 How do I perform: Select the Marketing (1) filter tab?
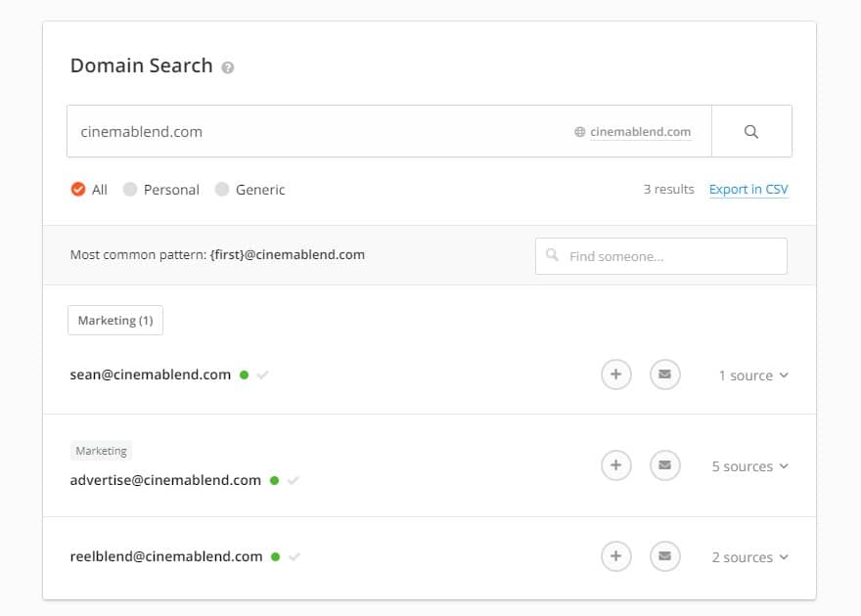[x=115, y=321]
